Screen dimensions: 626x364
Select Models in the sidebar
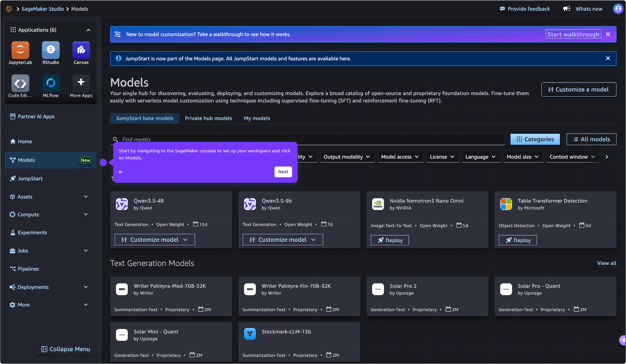pyautogui.click(x=51, y=160)
